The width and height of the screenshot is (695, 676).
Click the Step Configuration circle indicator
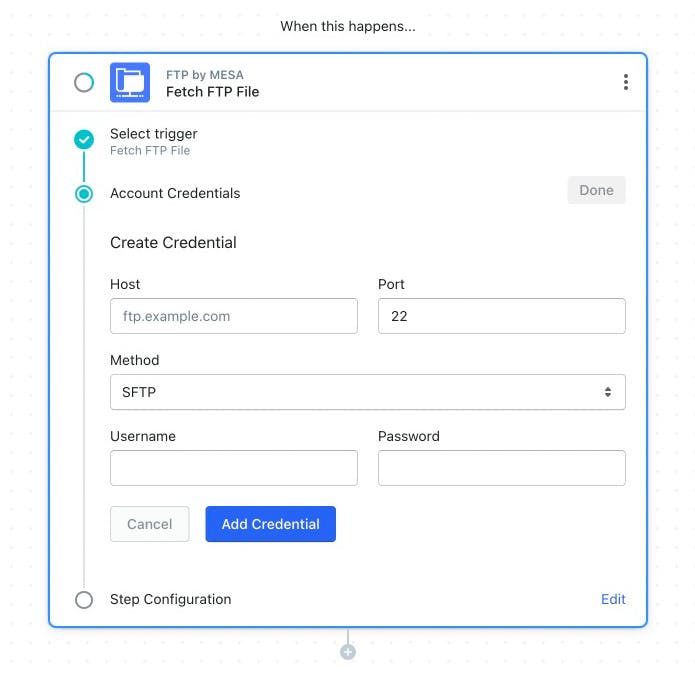pos(84,600)
